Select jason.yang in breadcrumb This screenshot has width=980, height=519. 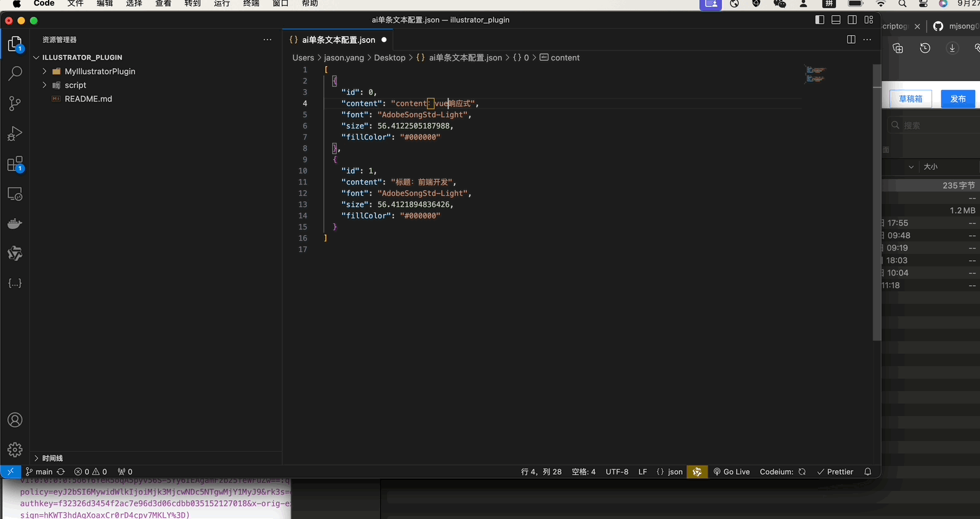(344, 57)
